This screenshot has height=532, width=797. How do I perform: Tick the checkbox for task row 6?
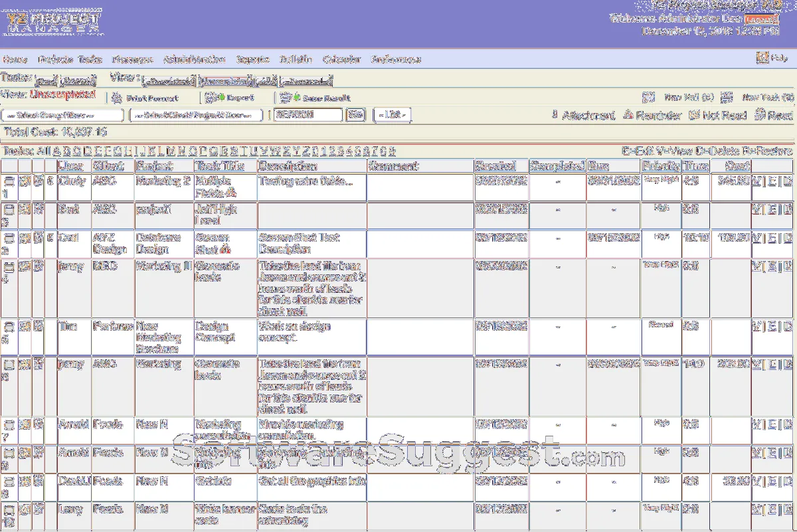[x=9, y=365]
